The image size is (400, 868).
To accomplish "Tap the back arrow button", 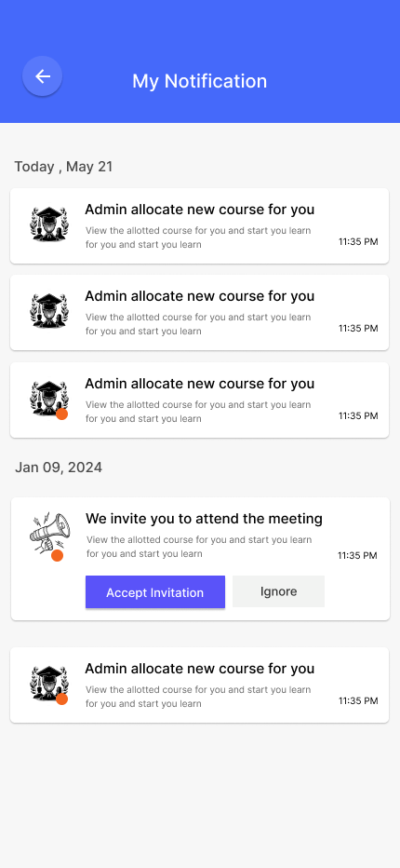I will tap(42, 76).
